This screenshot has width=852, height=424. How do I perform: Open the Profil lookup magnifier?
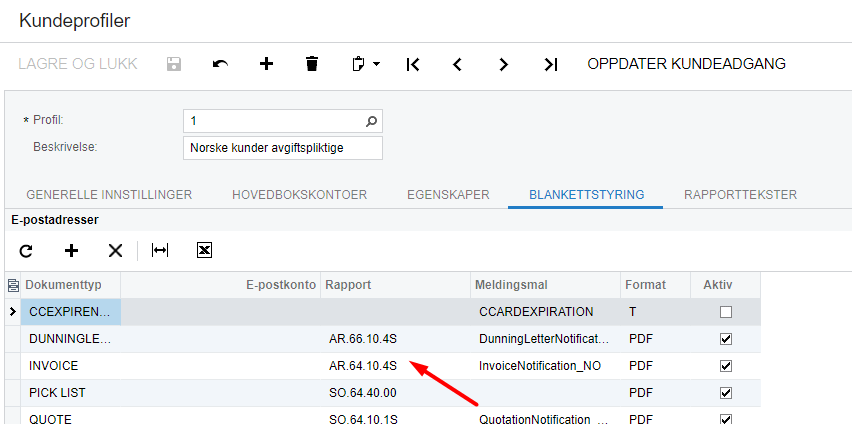point(371,121)
